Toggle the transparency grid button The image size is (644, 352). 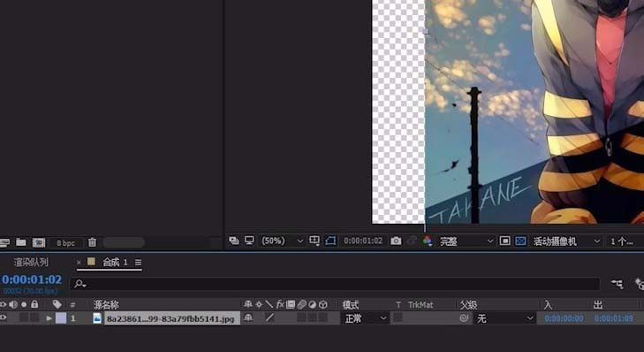[520, 241]
